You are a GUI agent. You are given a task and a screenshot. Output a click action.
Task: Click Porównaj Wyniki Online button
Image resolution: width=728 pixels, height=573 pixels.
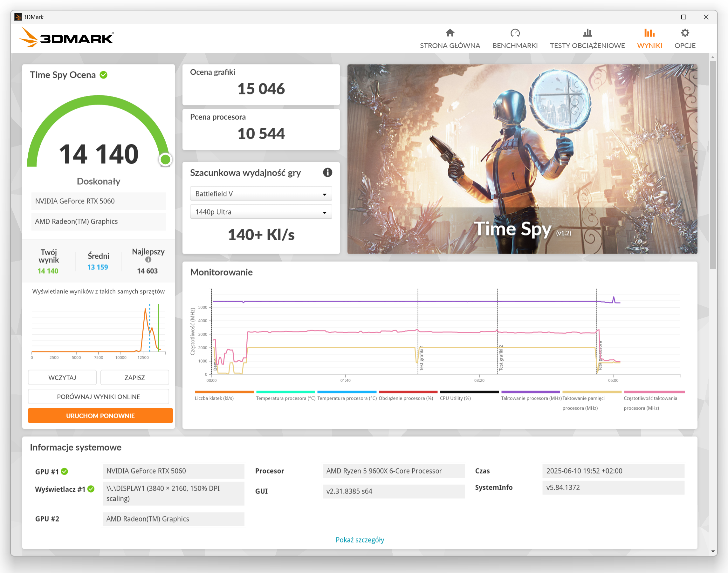point(98,397)
